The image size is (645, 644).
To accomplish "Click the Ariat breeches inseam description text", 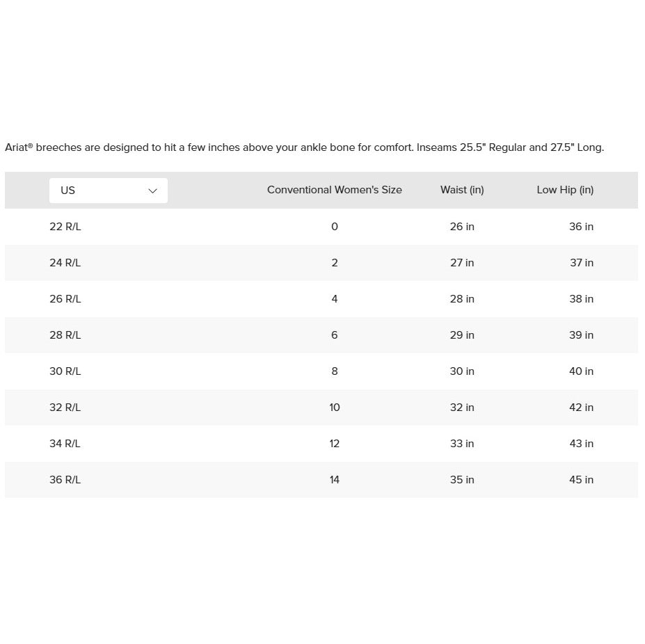I will [x=304, y=147].
